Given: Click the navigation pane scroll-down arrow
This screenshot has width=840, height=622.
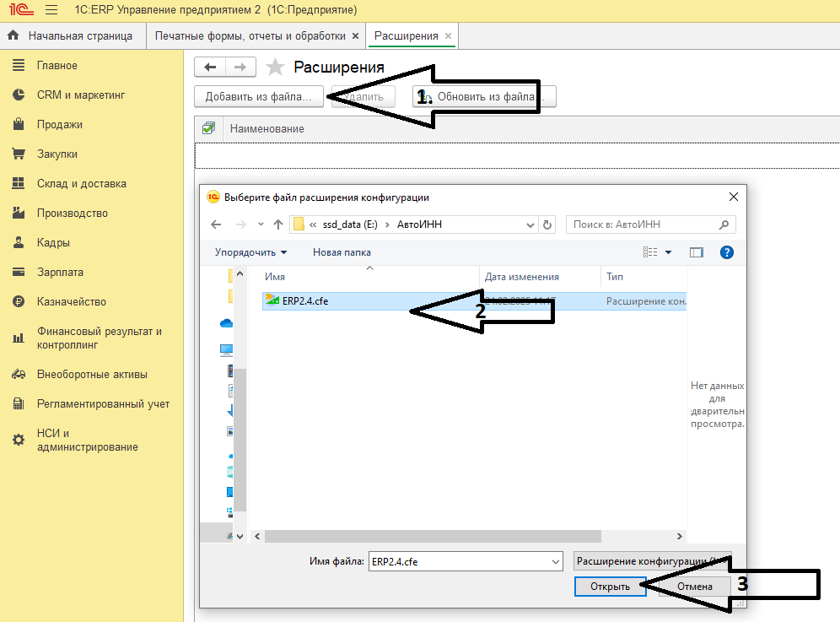Looking at the screenshot, I should 240,536.
